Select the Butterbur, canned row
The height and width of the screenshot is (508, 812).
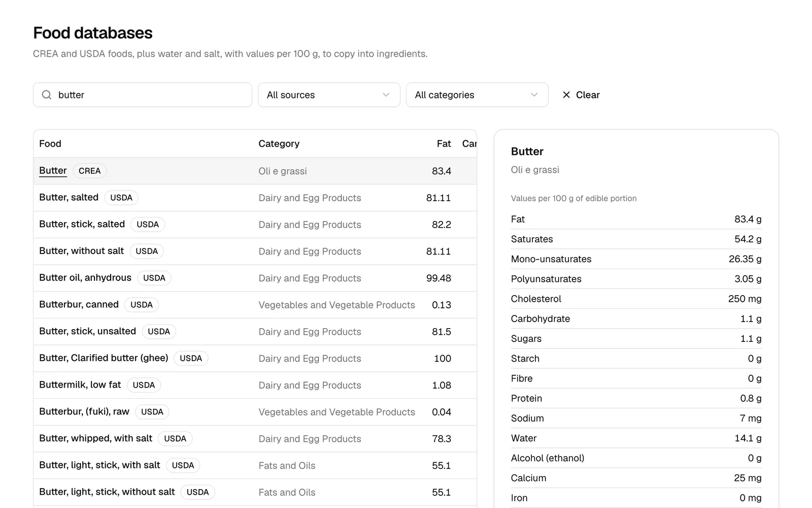[255, 305]
